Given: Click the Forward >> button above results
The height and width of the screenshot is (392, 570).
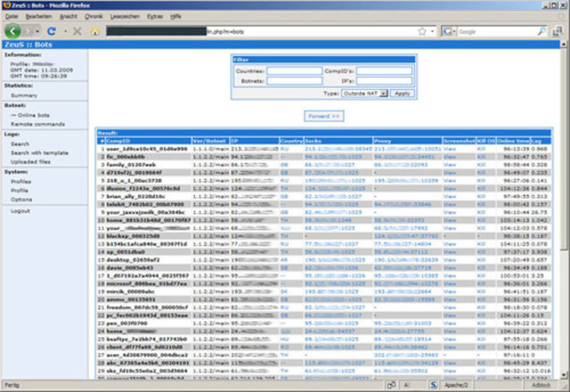Looking at the screenshot, I should [x=323, y=116].
